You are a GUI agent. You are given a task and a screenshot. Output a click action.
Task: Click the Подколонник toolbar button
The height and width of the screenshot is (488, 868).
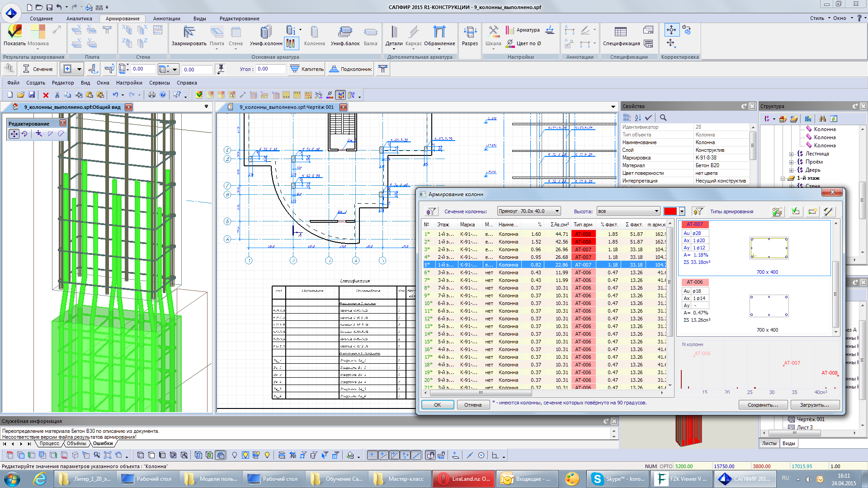pyautogui.click(x=351, y=69)
